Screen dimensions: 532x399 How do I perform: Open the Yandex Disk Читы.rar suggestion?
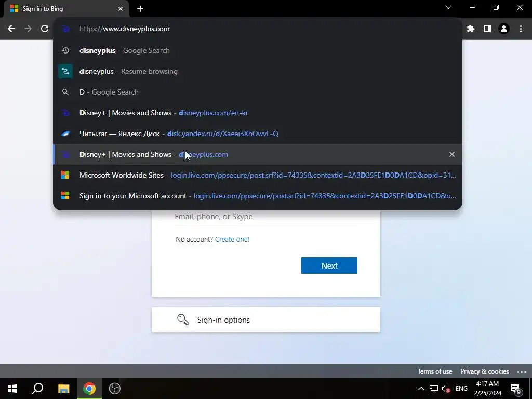pyautogui.click(x=258, y=134)
